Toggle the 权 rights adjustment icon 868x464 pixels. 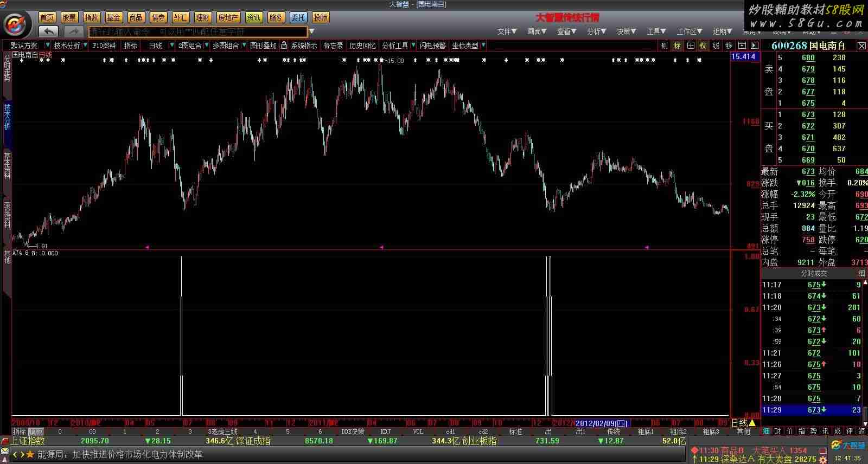pos(703,46)
